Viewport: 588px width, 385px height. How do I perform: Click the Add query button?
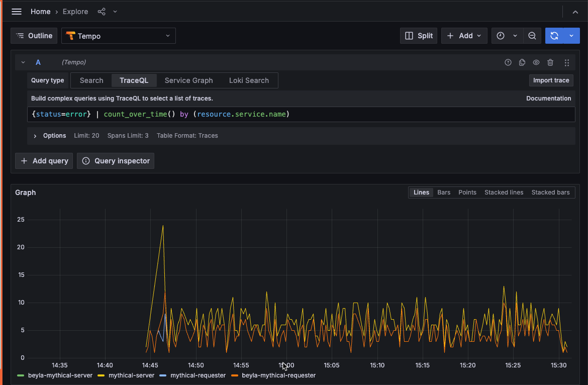pyautogui.click(x=44, y=161)
